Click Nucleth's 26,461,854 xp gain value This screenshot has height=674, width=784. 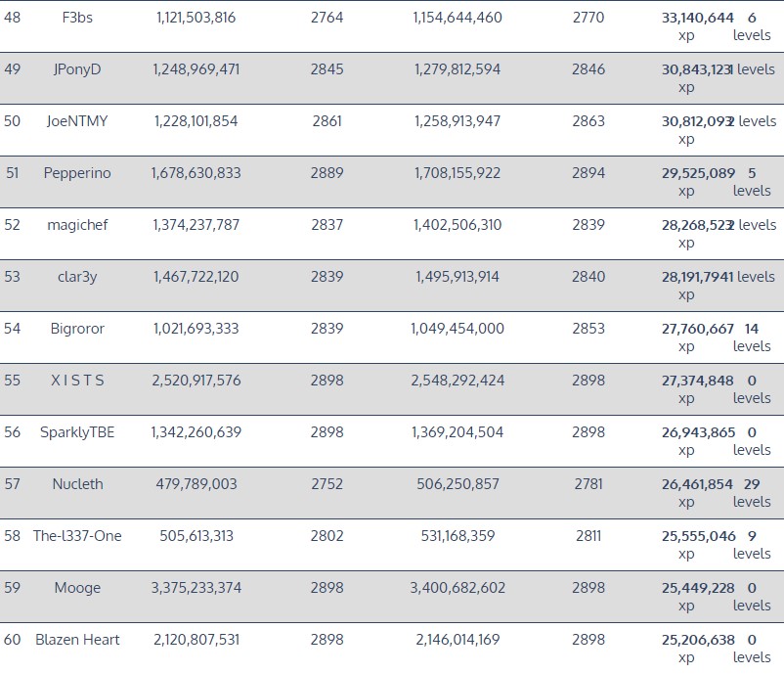click(697, 484)
